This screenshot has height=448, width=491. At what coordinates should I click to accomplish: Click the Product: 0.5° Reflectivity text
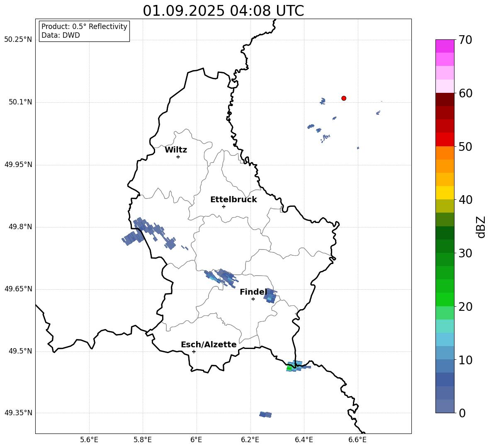point(84,27)
